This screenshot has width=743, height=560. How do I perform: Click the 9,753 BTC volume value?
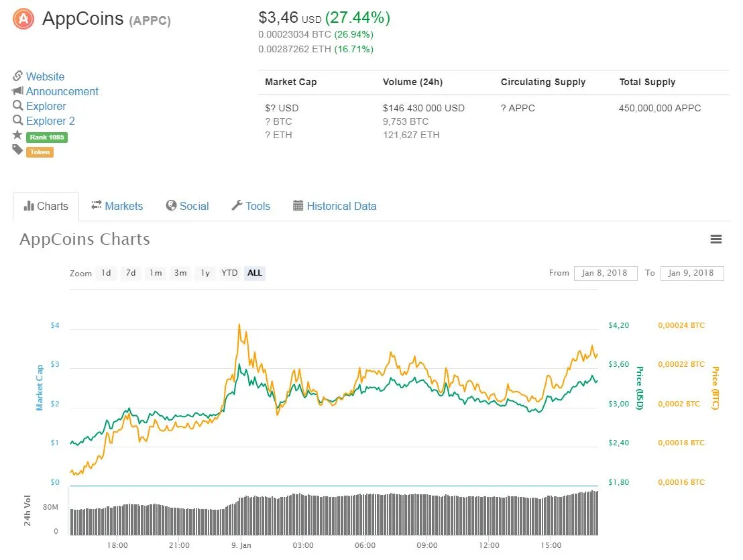click(406, 121)
